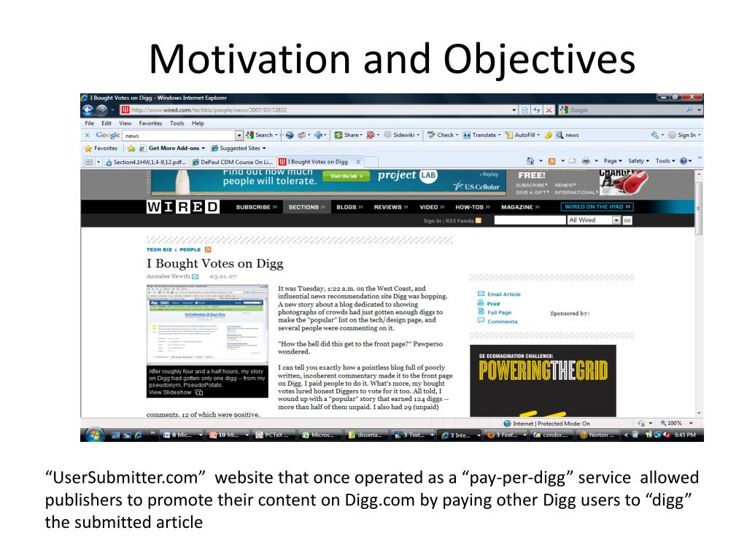Click the Digg screenshot thumbnail in article
The width and height of the screenshot is (747, 560).
tap(207, 325)
